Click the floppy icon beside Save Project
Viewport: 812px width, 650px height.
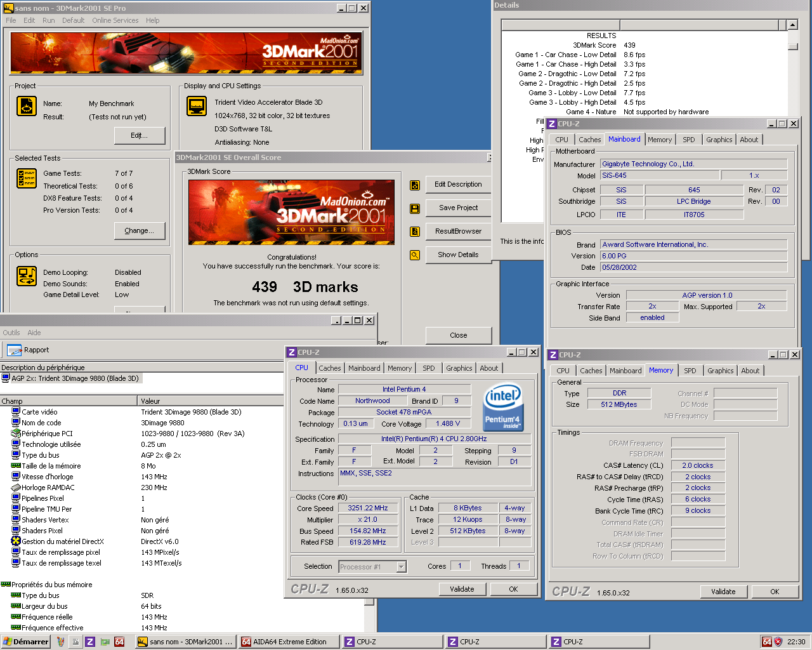pos(415,208)
